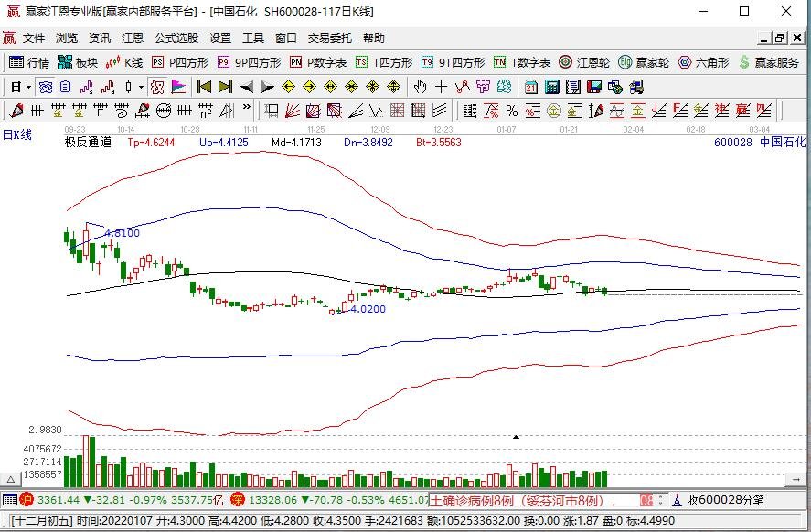Click the 600028 中国石化 stock label

tap(759, 143)
